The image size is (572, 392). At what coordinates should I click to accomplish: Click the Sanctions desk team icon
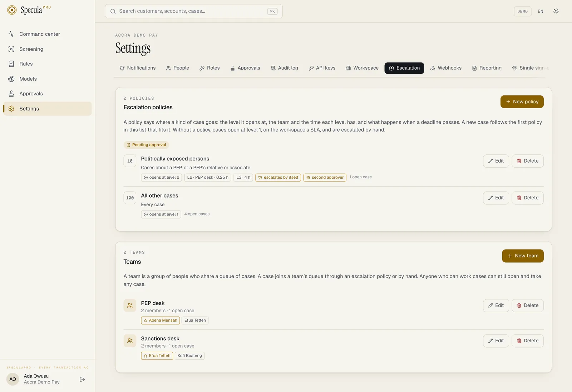130,341
